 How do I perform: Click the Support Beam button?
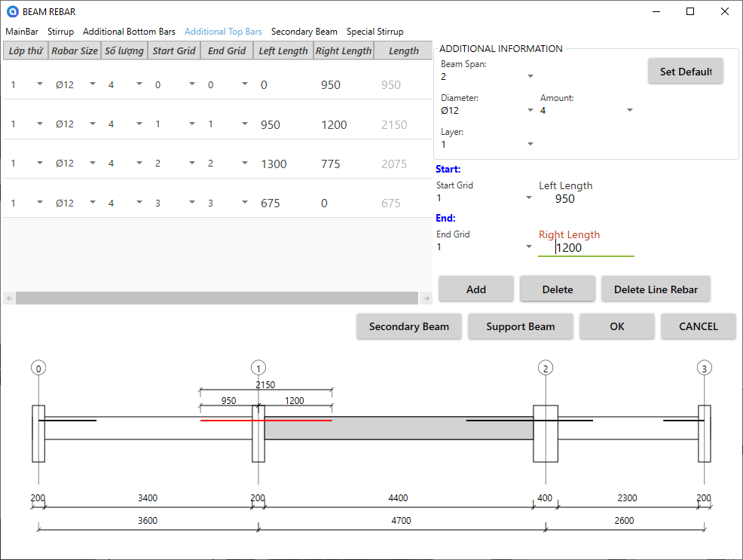pyautogui.click(x=520, y=326)
